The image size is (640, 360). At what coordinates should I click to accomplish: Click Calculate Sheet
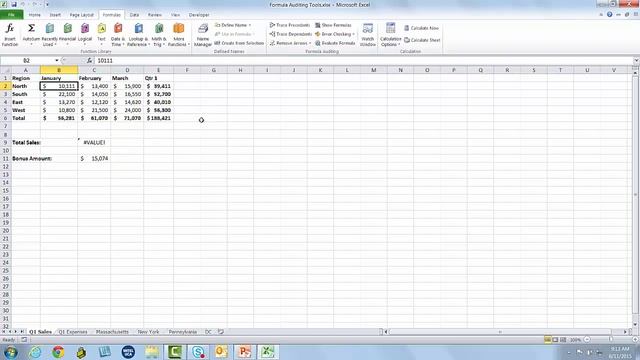(x=422, y=40)
